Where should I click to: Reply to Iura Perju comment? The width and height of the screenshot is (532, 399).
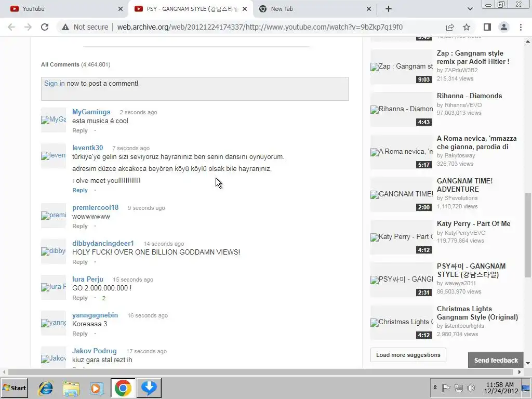80,298
